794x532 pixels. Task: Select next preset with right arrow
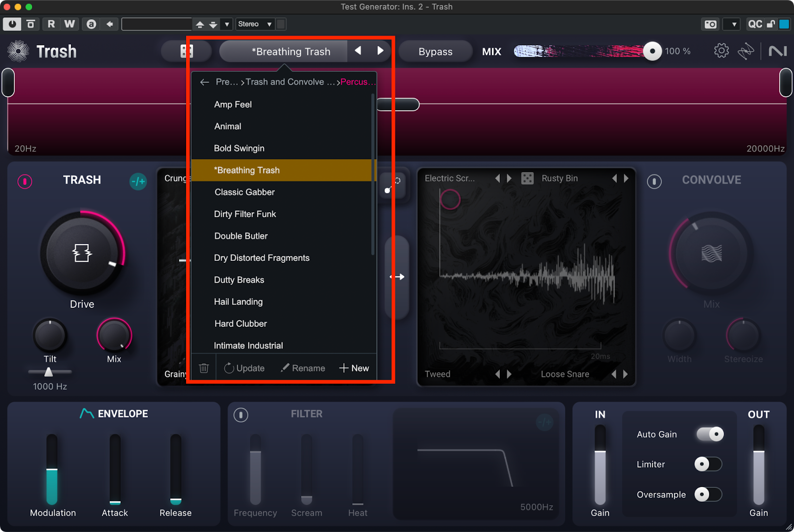click(381, 51)
